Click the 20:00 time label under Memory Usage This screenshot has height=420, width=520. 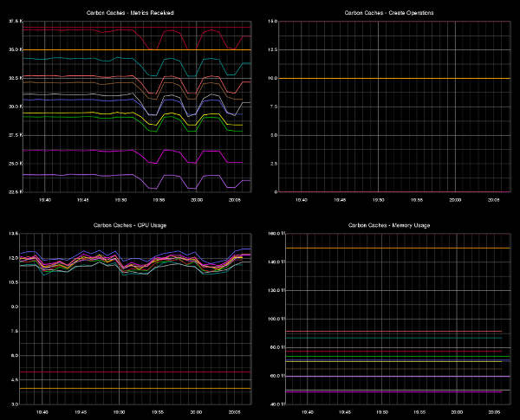456,413
